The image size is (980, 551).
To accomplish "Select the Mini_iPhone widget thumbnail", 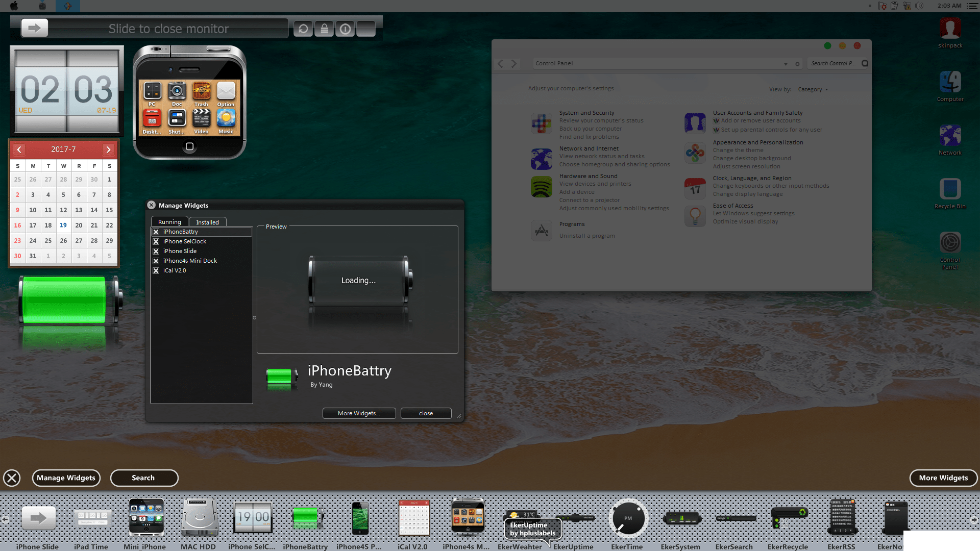I will coord(146,517).
